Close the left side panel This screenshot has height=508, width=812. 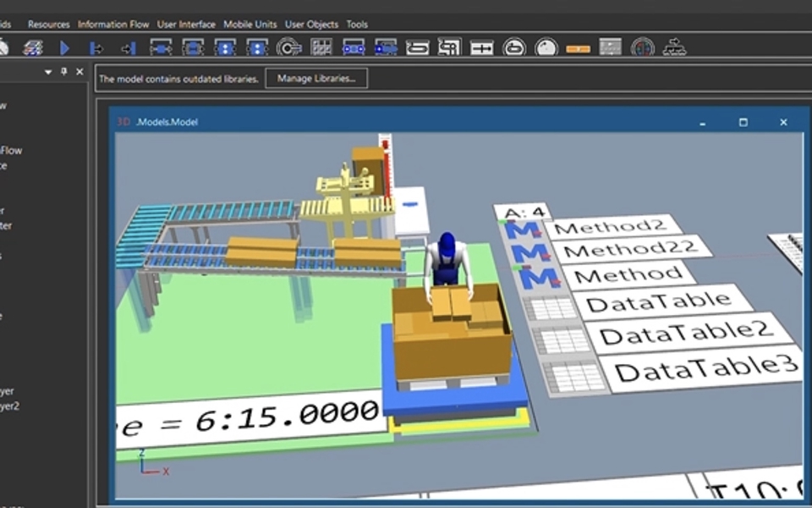click(x=80, y=72)
